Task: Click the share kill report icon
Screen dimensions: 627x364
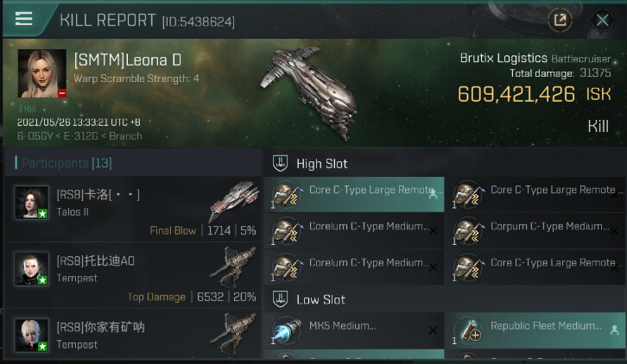Action: click(560, 20)
